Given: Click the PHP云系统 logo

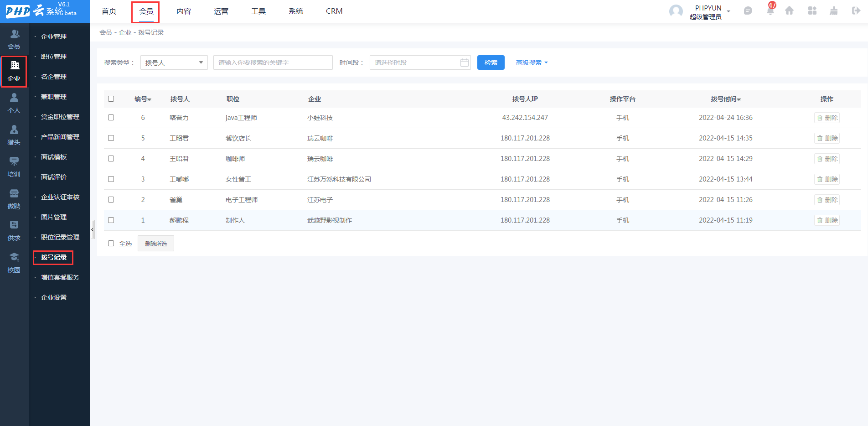Looking at the screenshot, I should tap(41, 10).
